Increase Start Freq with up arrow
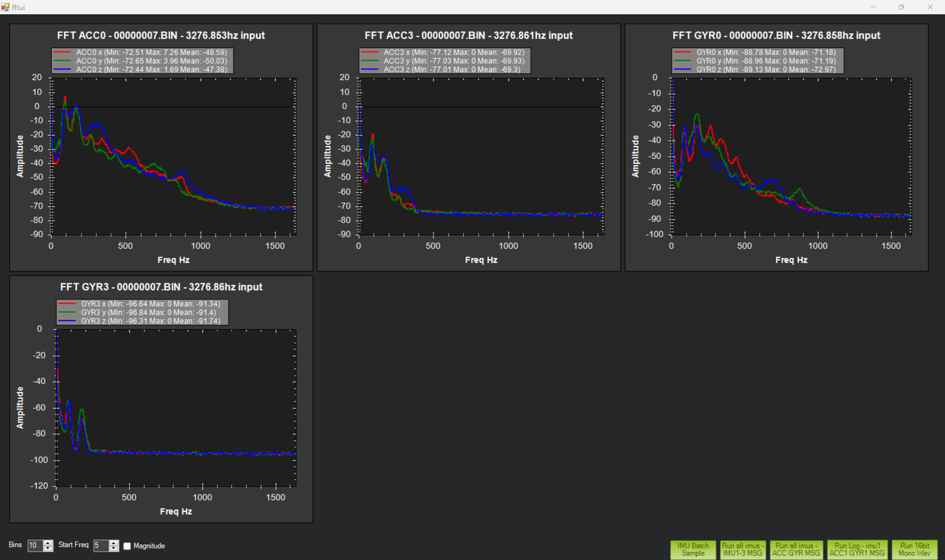945x560 pixels. 114,543
